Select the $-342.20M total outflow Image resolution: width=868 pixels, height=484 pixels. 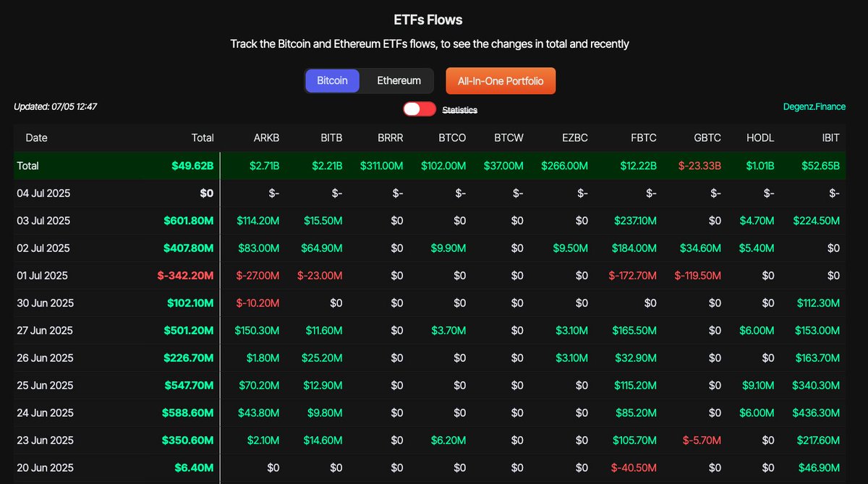click(185, 276)
